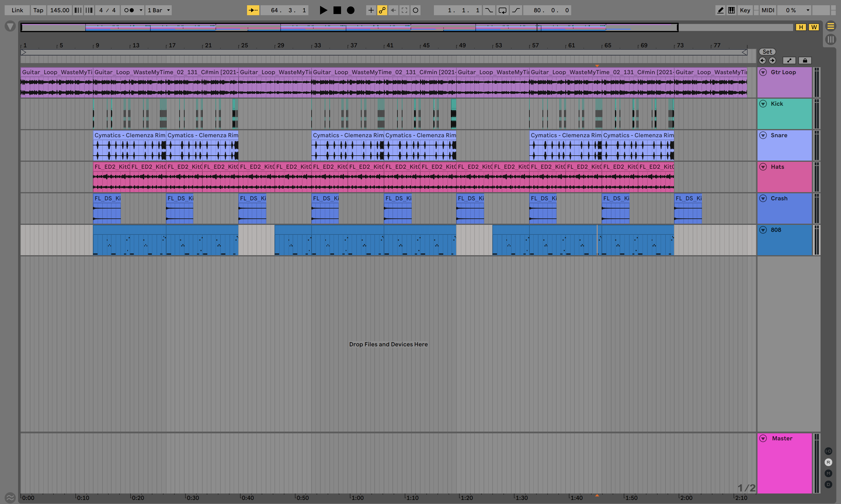Select the Kick track header
This screenshot has width=841, height=504.
coord(785,114)
